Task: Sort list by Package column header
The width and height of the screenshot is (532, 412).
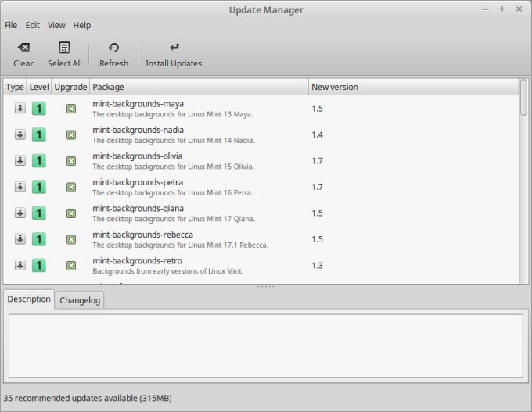Action: [199, 87]
